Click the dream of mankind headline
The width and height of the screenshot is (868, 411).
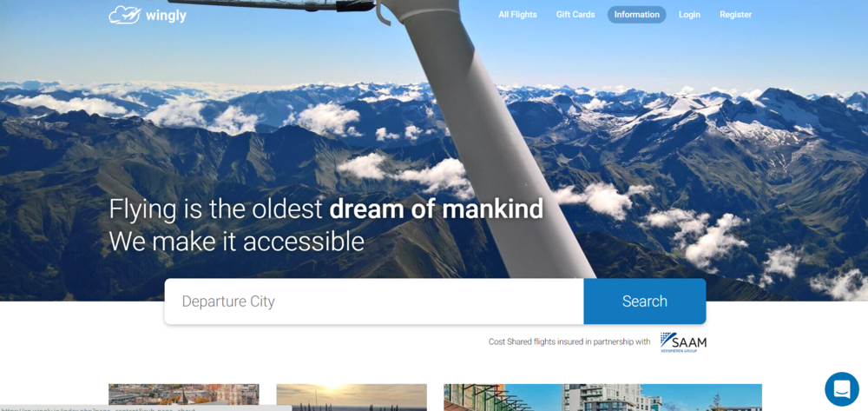437,209
